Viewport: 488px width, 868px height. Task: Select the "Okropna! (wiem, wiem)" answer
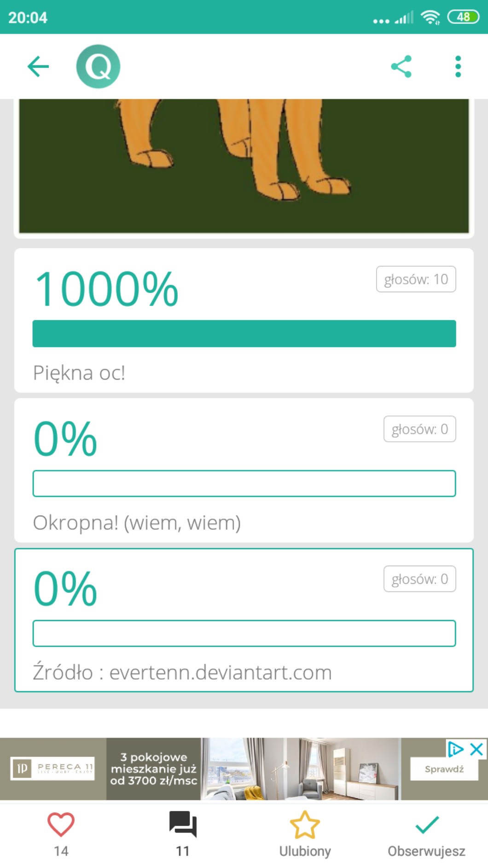click(x=137, y=523)
